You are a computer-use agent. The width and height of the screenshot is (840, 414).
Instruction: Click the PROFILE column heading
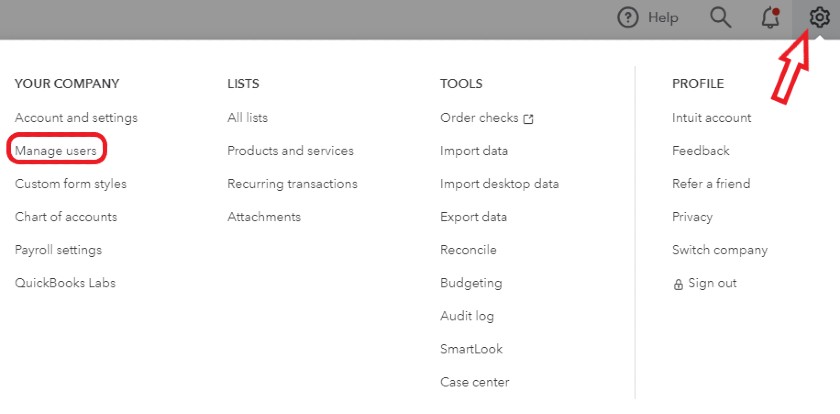tap(698, 84)
